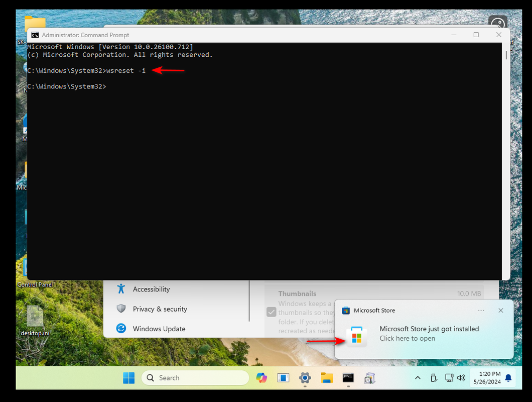Open the Task View taskbar icon
This screenshot has height=402, width=532.
click(x=283, y=378)
